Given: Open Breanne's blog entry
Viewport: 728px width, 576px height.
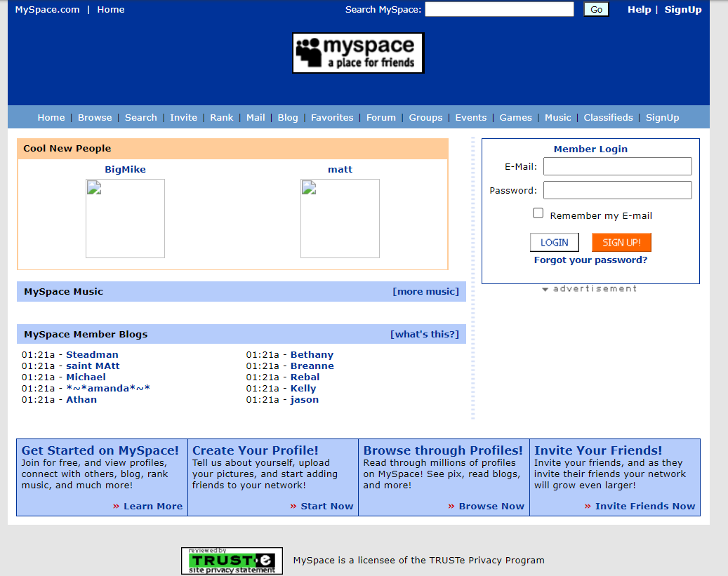Looking at the screenshot, I should (x=312, y=366).
